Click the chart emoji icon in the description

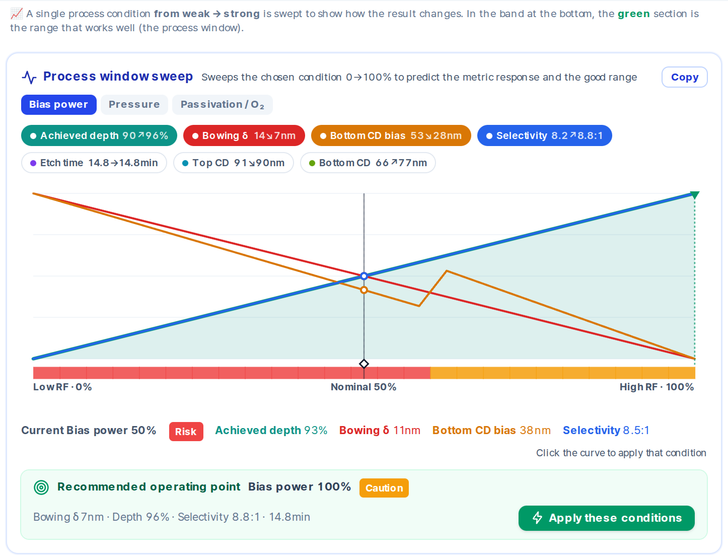pos(16,14)
